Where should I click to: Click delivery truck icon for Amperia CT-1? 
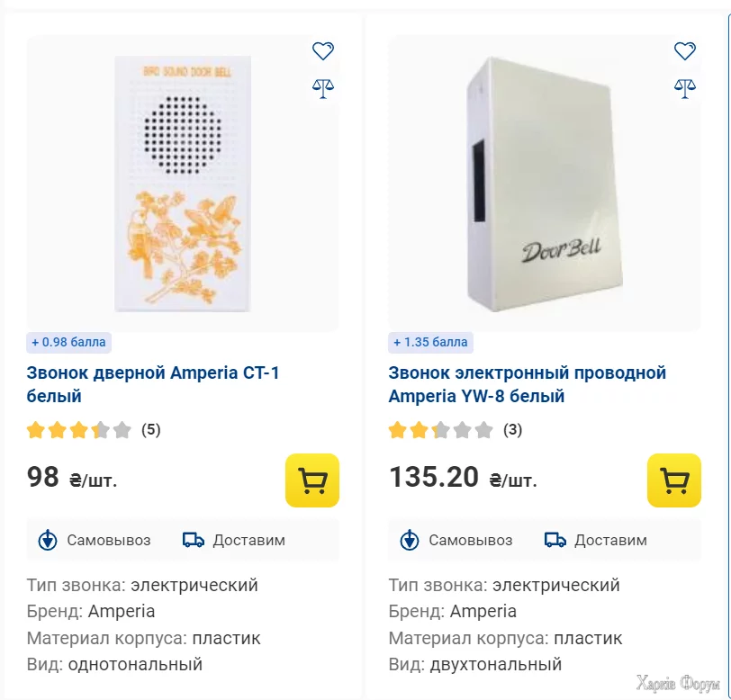194,540
